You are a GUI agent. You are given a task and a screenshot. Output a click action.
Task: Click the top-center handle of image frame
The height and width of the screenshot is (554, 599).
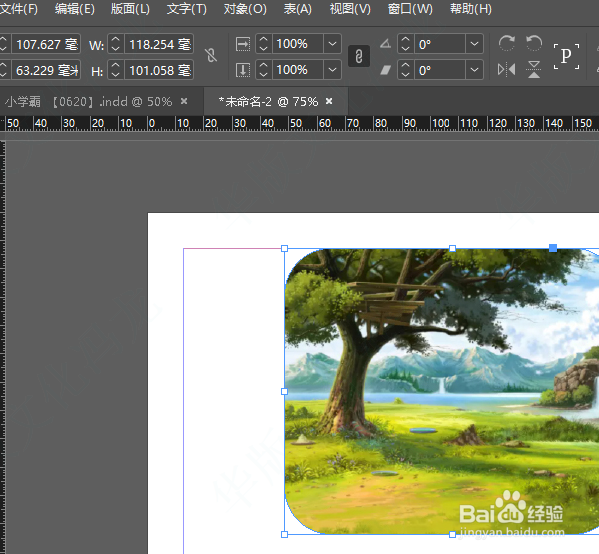pyautogui.click(x=452, y=249)
